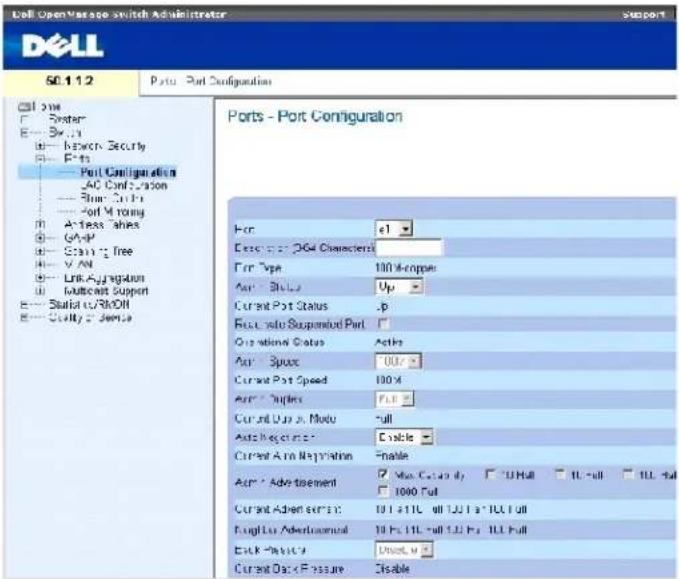Expand the VLAN tree node
Image resolution: width=679 pixels, height=579 pixels.
point(40,264)
